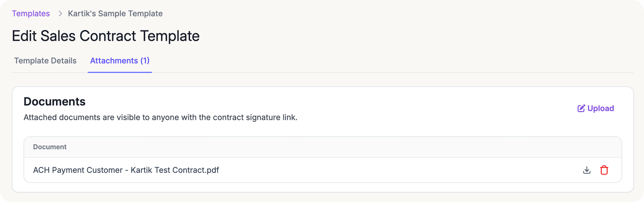Click the attached documents visibility notice
Viewport: 644px width, 202px height.
(160, 117)
